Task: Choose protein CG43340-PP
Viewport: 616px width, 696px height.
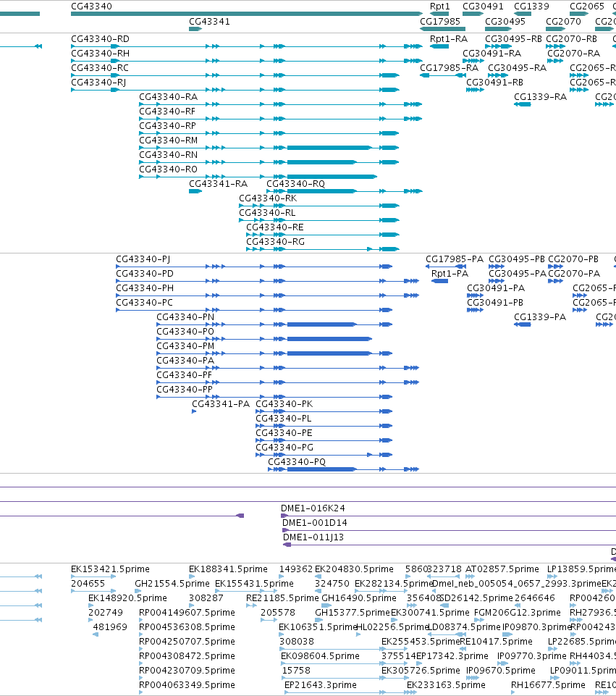Action: tap(185, 390)
